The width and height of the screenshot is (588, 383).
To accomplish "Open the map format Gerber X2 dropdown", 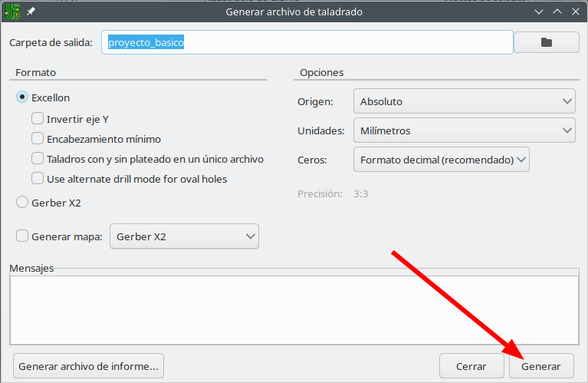I will click(x=184, y=237).
